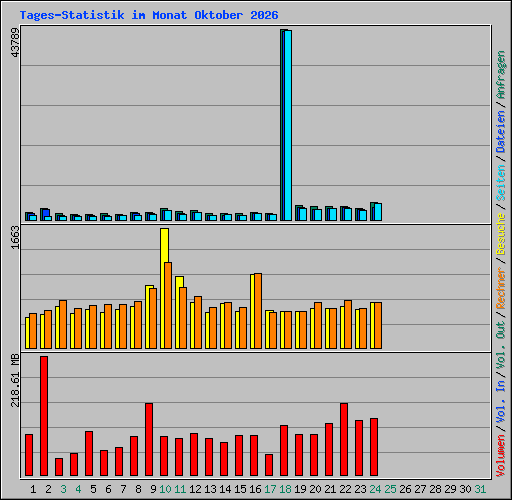Click day label '6' on x-axis

(108, 489)
